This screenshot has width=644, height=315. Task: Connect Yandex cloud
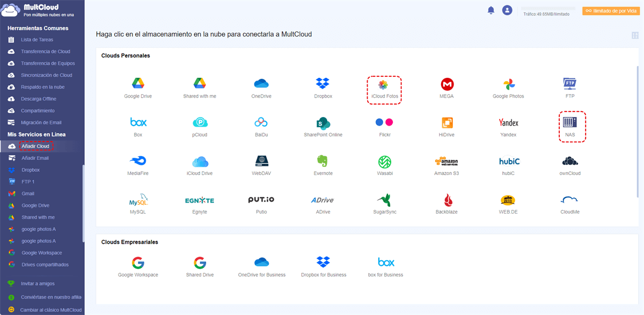[x=508, y=127]
